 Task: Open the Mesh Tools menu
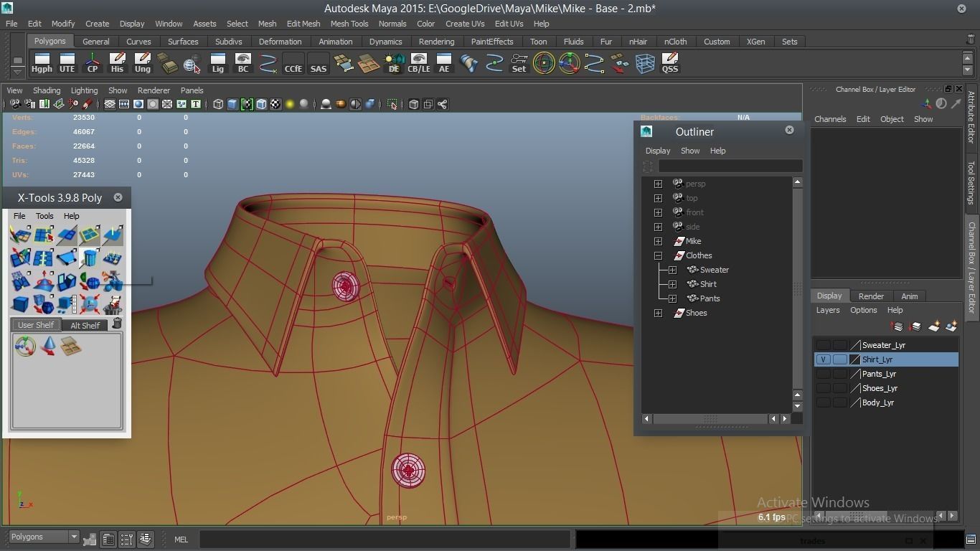349,24
